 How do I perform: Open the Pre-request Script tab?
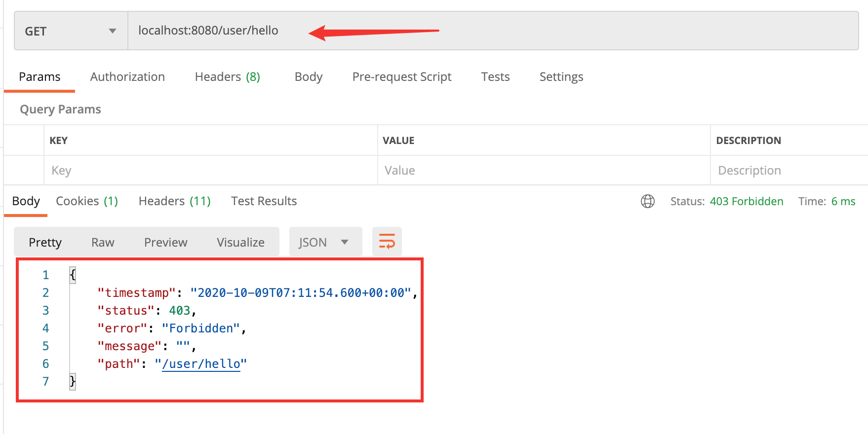click(x=401, y=77)
